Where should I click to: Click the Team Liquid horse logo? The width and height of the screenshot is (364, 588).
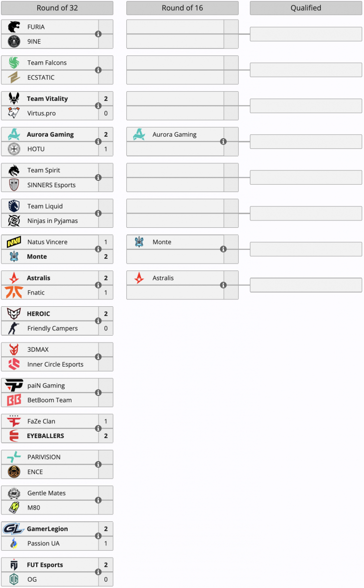click(14, 206)
